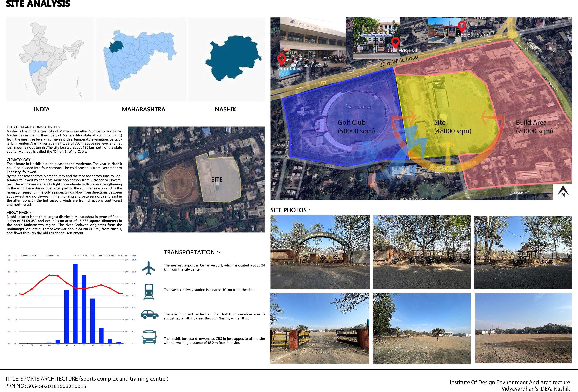Click the TRANSPORTATION heading text
Screen dimensions: 578x392
192,252
